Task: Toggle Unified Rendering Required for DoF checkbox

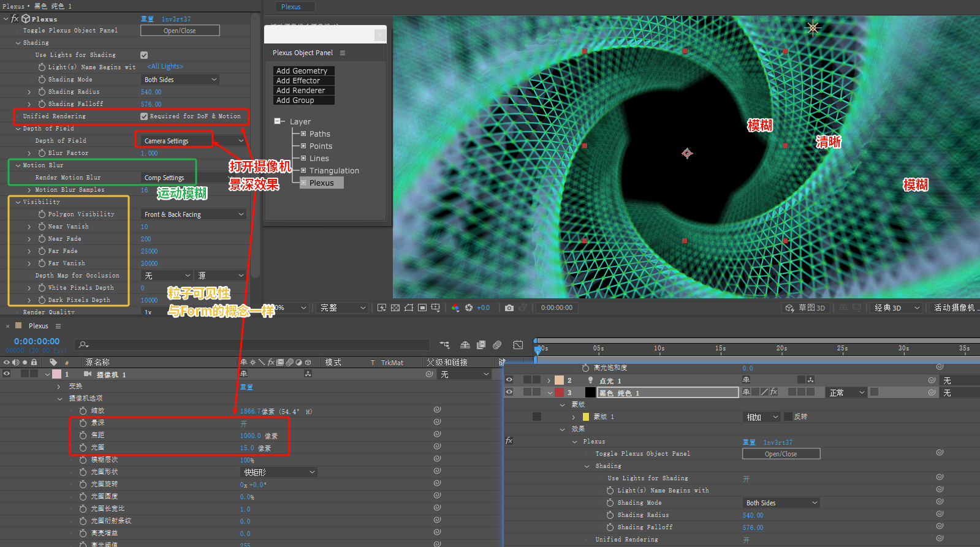Action: point(144,116)
